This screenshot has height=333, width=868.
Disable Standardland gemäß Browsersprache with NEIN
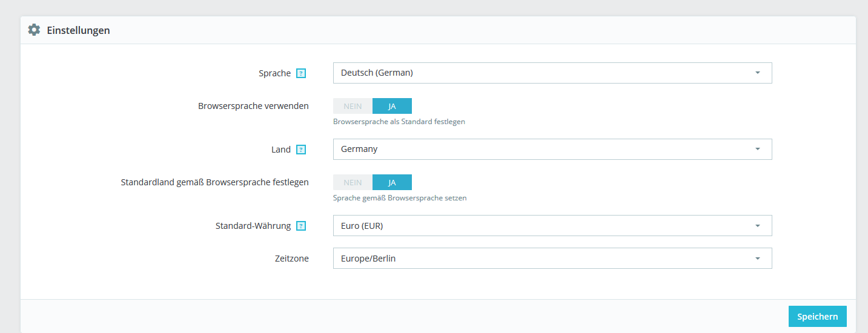click(x=353, y=182)
